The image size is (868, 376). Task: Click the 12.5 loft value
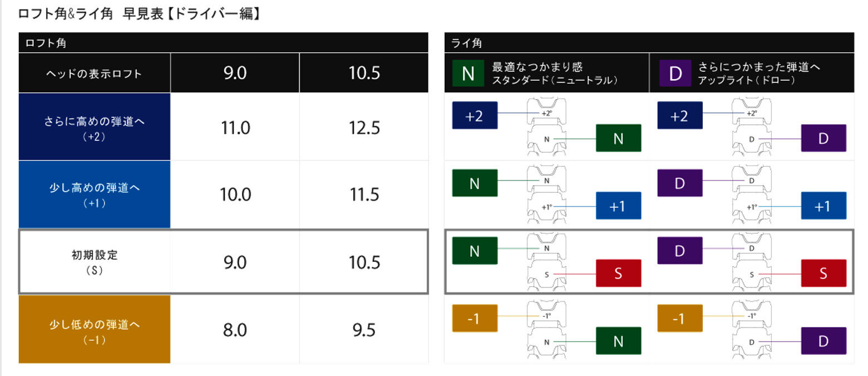tap(364, 128)
